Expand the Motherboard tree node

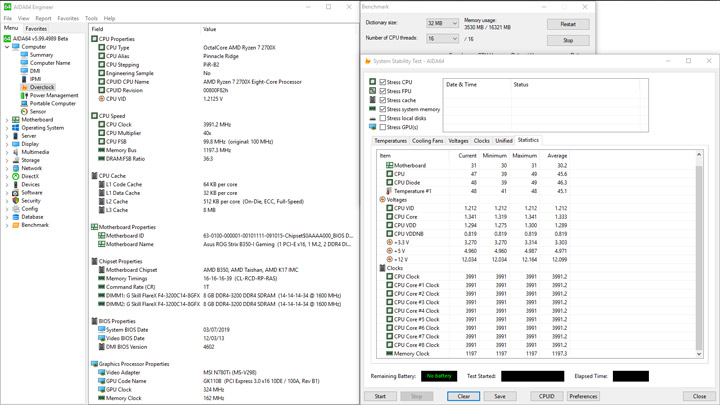pyautogui.click(x=7, y=120)
